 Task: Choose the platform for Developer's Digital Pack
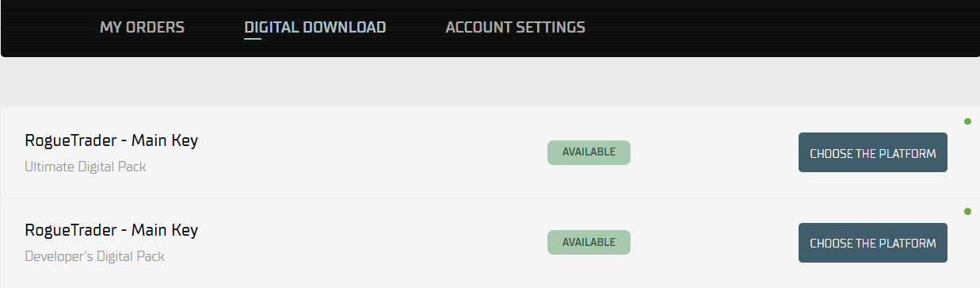click(x=873, y=243)
